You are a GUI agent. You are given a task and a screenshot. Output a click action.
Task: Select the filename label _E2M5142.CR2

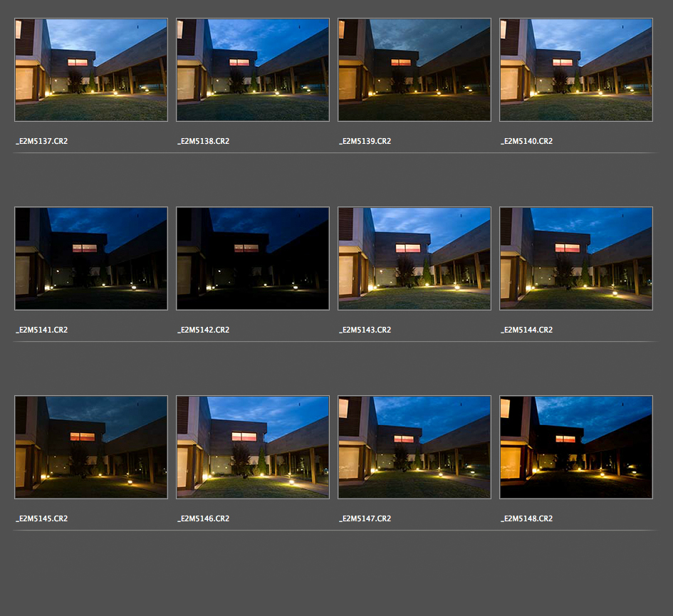tap(203, 330)
